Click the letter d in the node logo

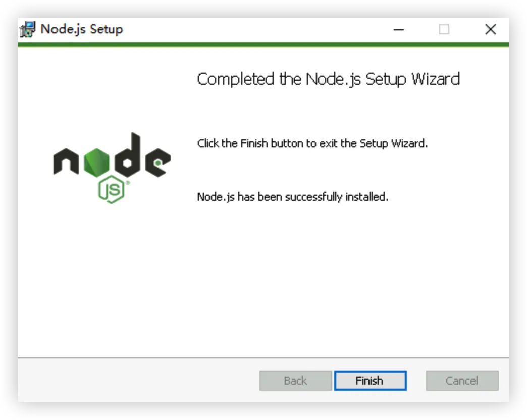tap(127, 154)
